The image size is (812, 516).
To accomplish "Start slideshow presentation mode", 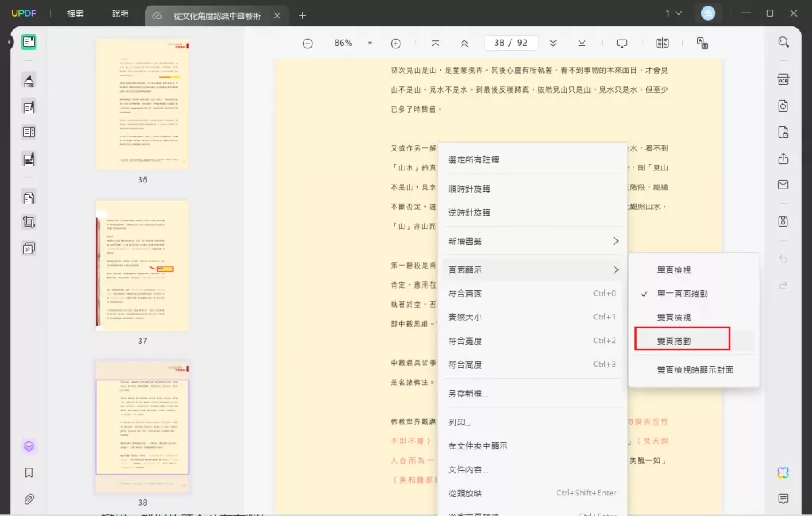I will [x=622, y=44].
